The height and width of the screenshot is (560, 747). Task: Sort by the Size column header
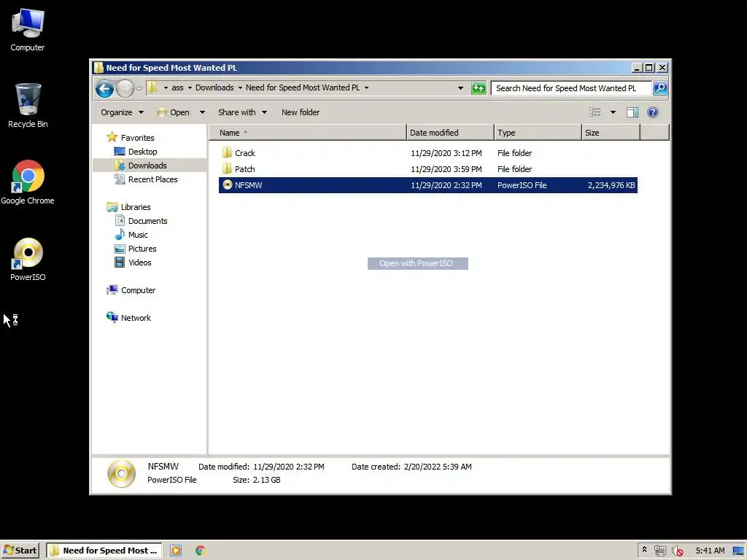pos(611,133)
